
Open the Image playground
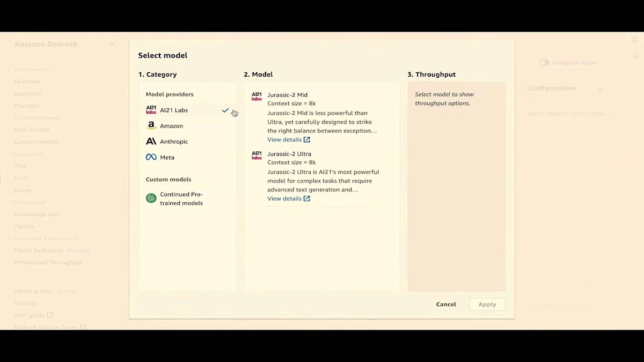(x=23, y=190)
